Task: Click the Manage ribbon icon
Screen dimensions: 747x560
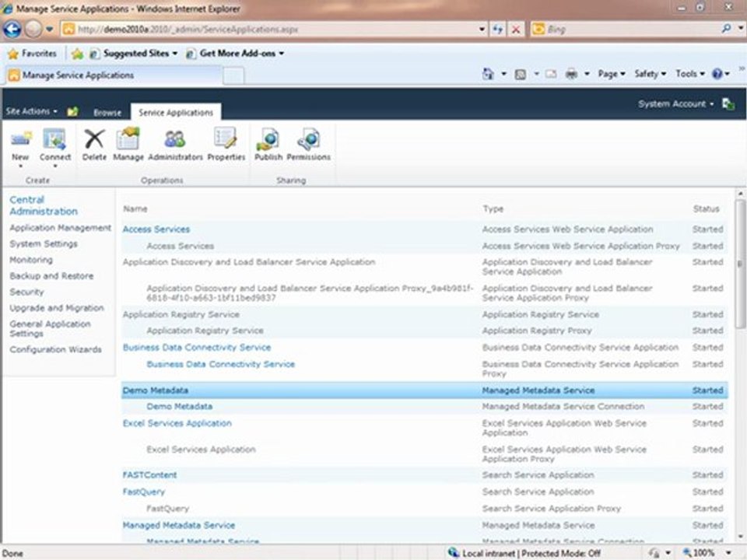Action: point(128,139)
